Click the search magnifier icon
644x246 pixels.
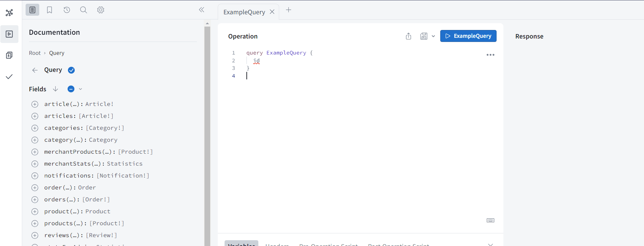(x=84, y=10)
